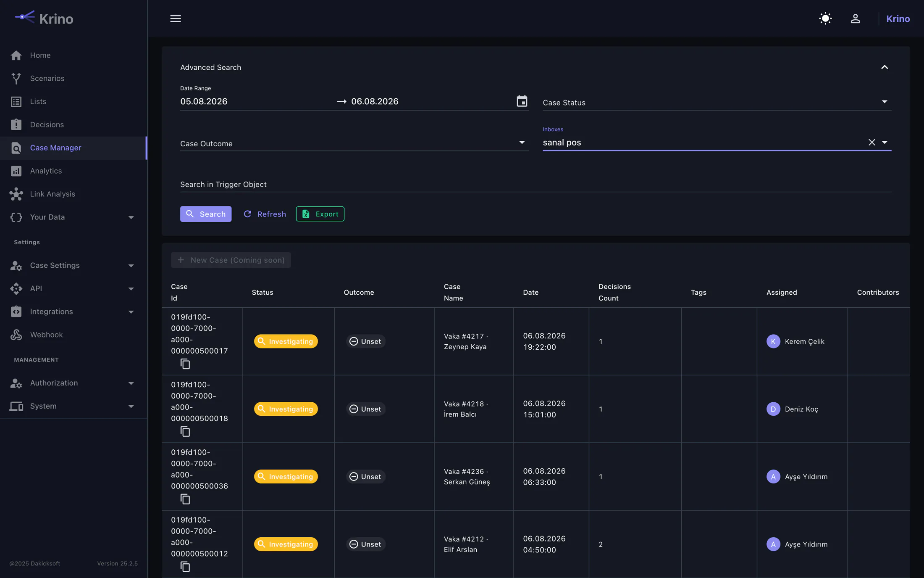Open the user profile icon
The width and height of the screenshot is (924, 578).
point(856,18)
